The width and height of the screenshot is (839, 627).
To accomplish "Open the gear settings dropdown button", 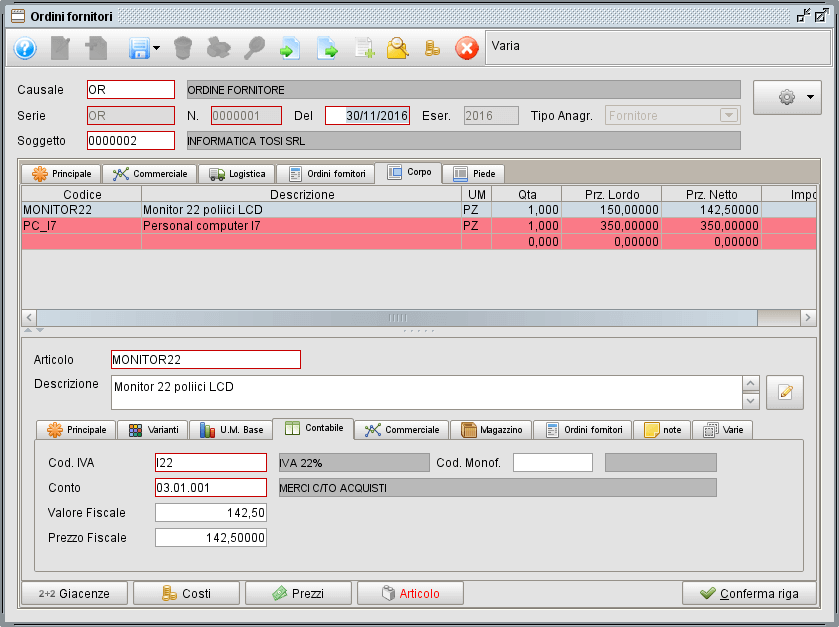I will pos(786,98).
